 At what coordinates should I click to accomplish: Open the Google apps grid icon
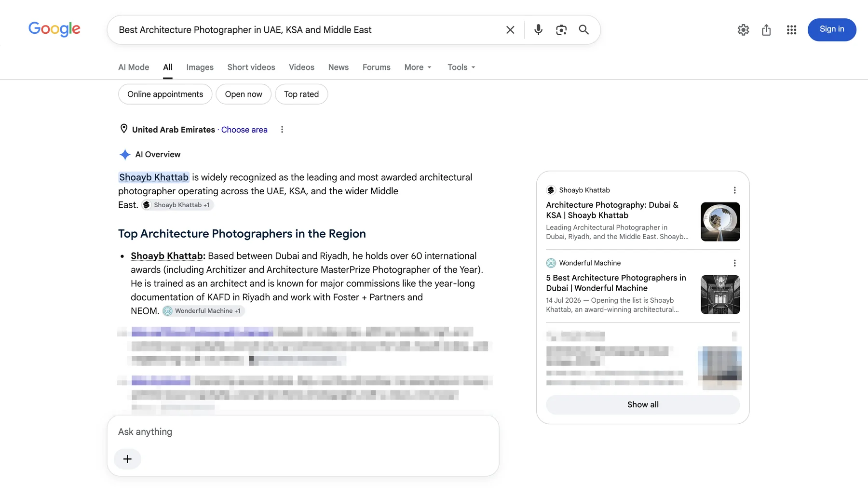point(791,30)
